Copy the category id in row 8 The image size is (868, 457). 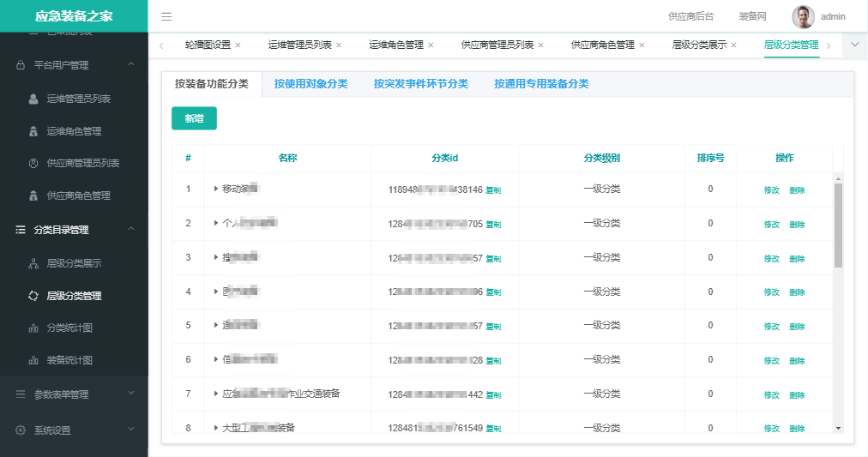pos(493,429)
